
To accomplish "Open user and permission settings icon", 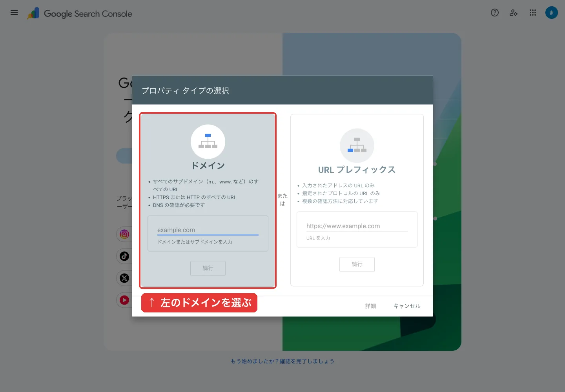I will tap(514, 13).
